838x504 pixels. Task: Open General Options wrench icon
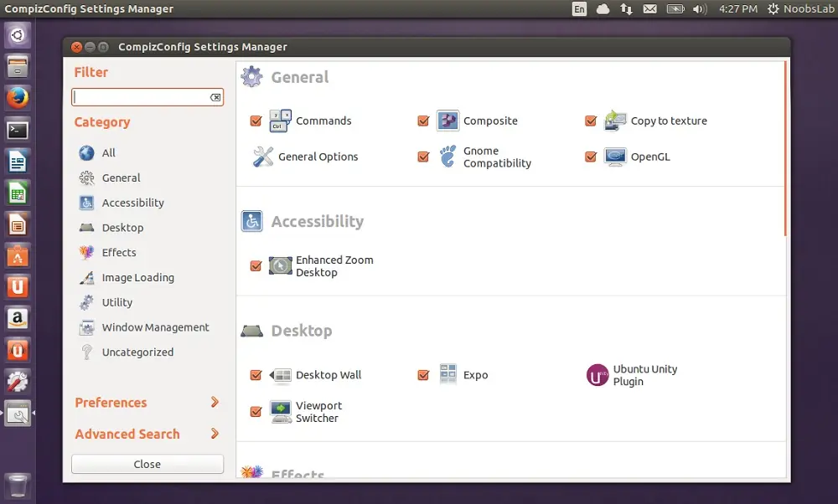tap(263, 157)
